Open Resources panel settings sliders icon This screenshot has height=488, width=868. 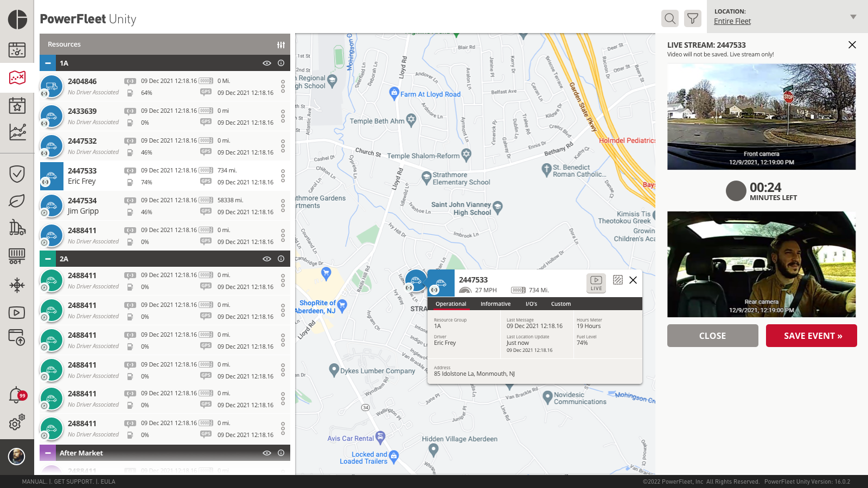(281, 45)
